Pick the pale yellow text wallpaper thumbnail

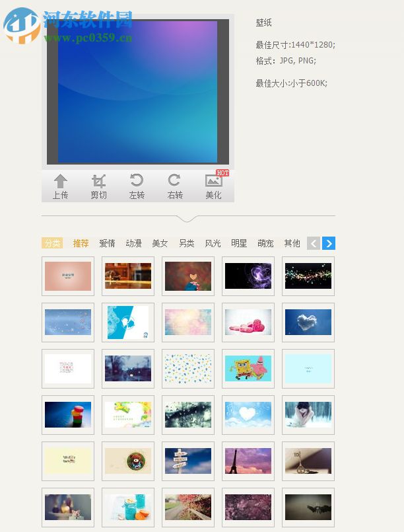(68, 461)
